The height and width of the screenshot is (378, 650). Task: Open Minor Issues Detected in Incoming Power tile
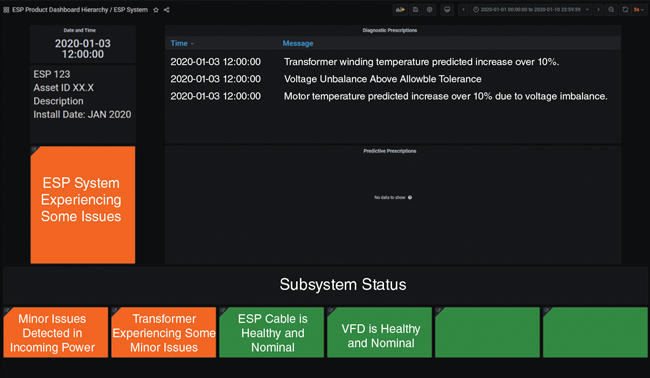pyautogui.click(x=56, y=332)
